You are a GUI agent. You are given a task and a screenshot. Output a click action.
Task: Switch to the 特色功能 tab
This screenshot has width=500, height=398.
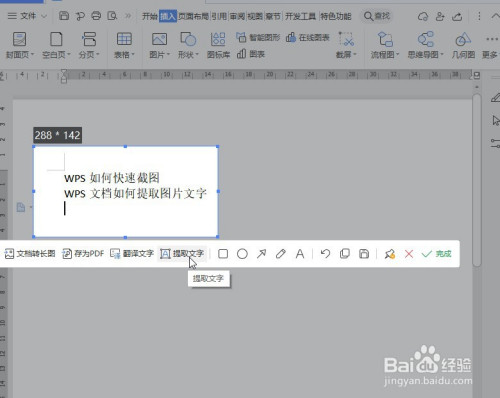[336, 16]
